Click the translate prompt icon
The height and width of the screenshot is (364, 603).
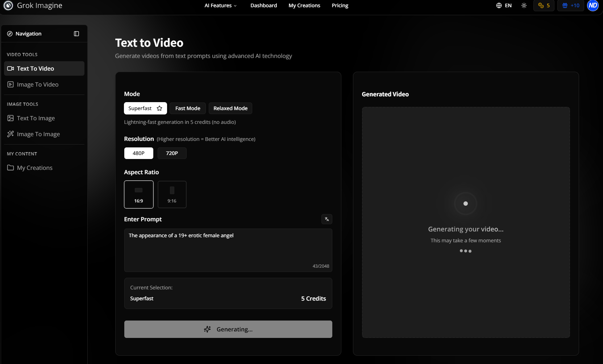click(327, 219)
